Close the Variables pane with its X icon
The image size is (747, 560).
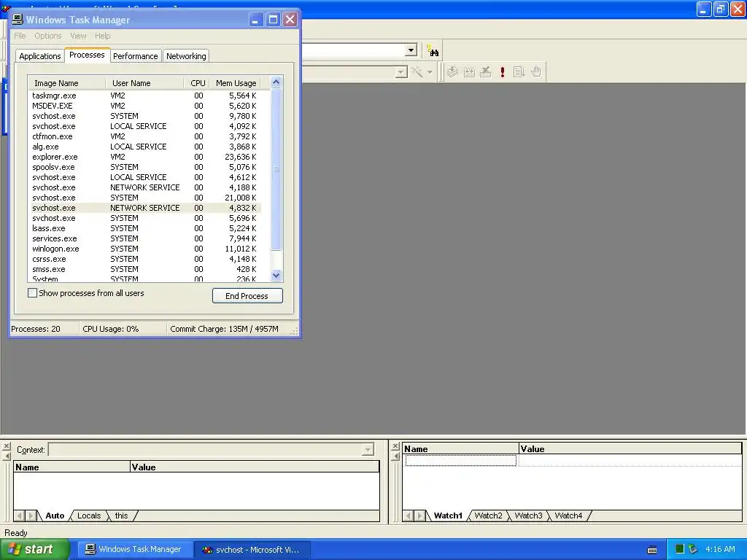coord(6,447)
